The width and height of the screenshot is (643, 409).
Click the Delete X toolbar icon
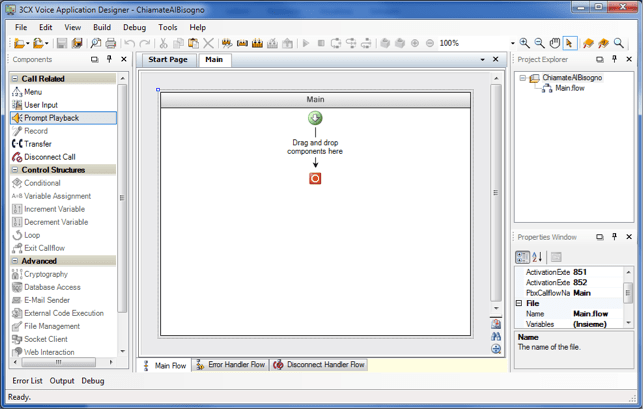point(208,43)
